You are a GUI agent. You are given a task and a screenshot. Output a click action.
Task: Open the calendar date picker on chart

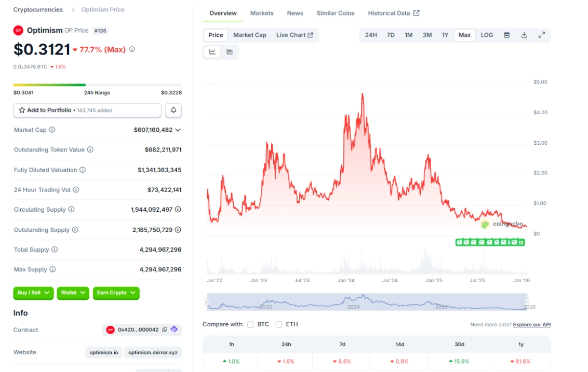coord(506,35)
